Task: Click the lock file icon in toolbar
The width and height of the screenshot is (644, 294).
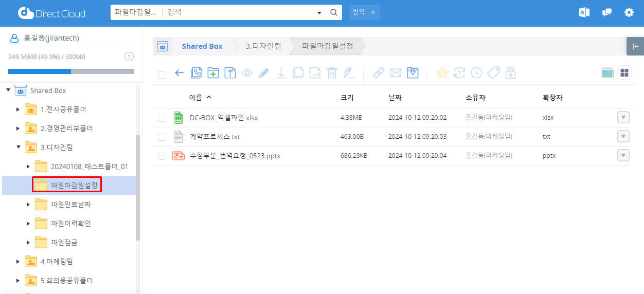Action: tap(510, 73)
